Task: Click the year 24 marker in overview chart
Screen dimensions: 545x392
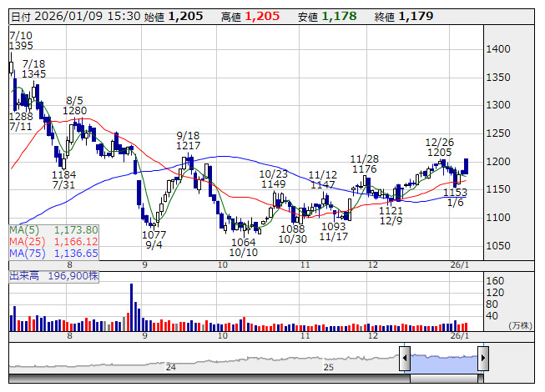Action: pos(170,367)
